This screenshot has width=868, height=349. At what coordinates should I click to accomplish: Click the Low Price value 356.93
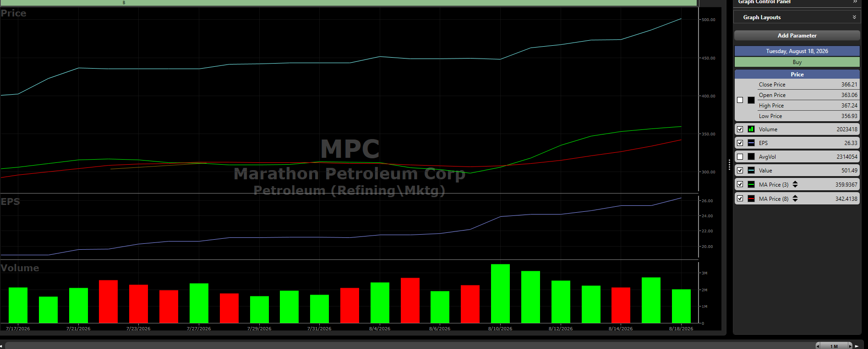click(x=849, y=116)
